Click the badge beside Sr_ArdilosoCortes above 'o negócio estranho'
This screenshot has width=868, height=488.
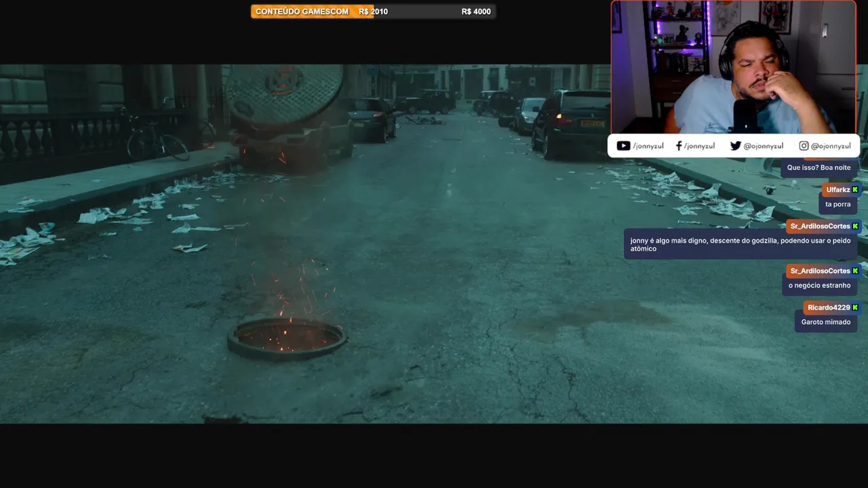[855, 271]
